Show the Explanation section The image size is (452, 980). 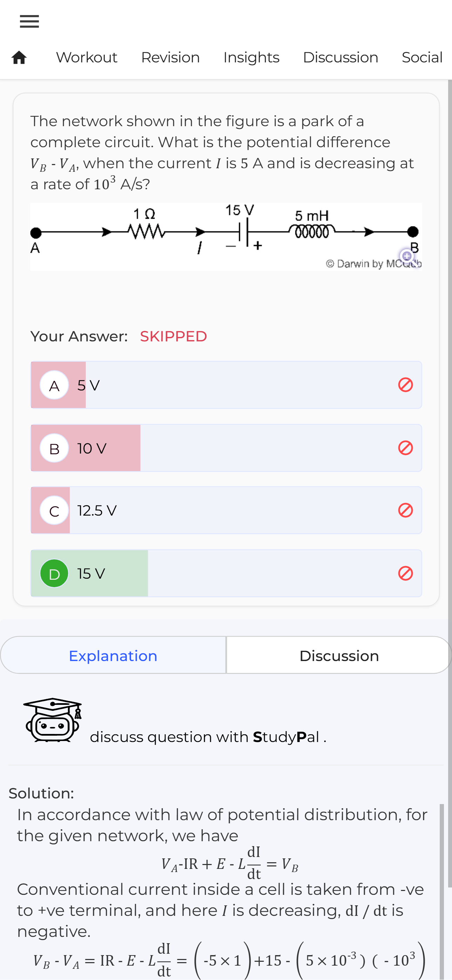(113, 655)
